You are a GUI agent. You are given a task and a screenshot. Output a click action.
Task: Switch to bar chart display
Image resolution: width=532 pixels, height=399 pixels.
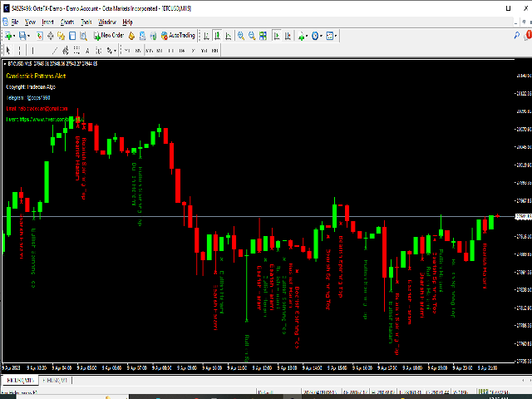pos(206,36)
